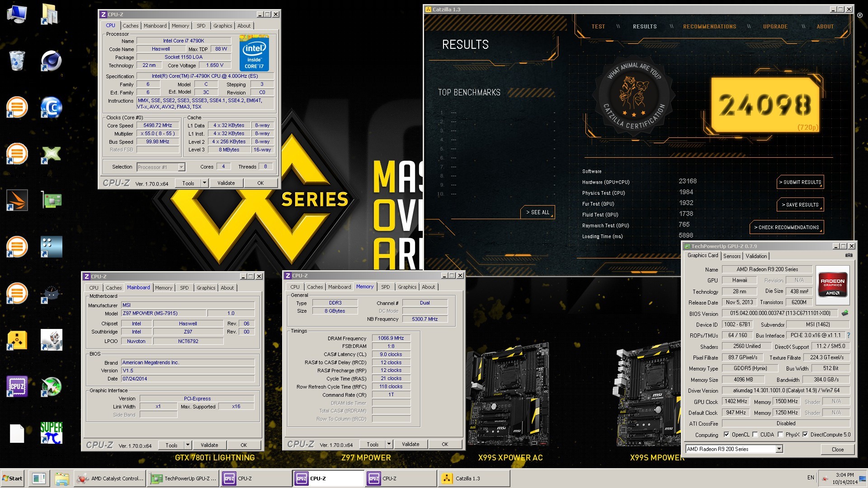Open the Super PI desktop shortcut
The height and width of the screenshot is (488, 868).
pos(51,433)
